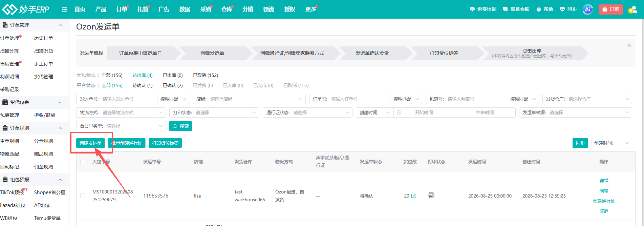Screen dimensions: 644x226
Task: Click 取消 link in the row
Action: [604, 211]
